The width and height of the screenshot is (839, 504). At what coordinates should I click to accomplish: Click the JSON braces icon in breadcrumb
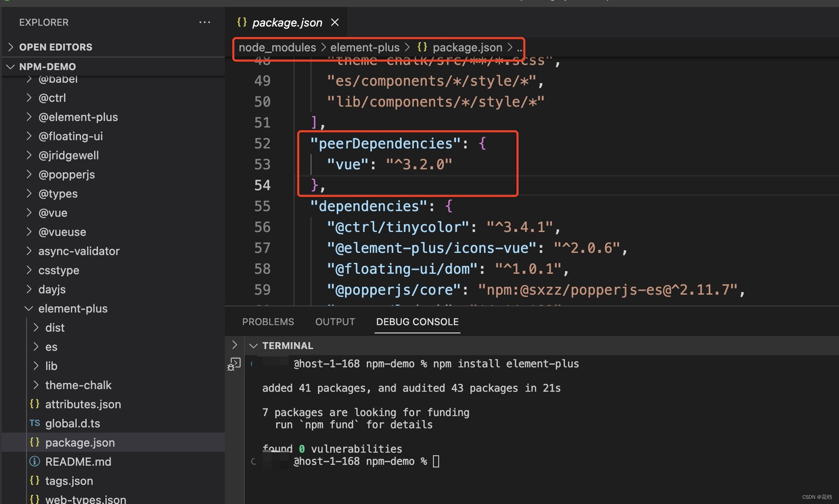[x=422, y=47]
